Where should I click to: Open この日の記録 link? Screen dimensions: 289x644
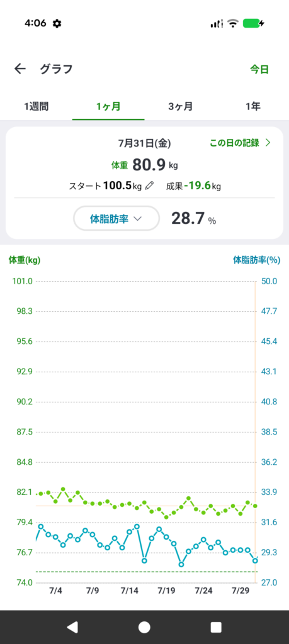tap(234, 143)
